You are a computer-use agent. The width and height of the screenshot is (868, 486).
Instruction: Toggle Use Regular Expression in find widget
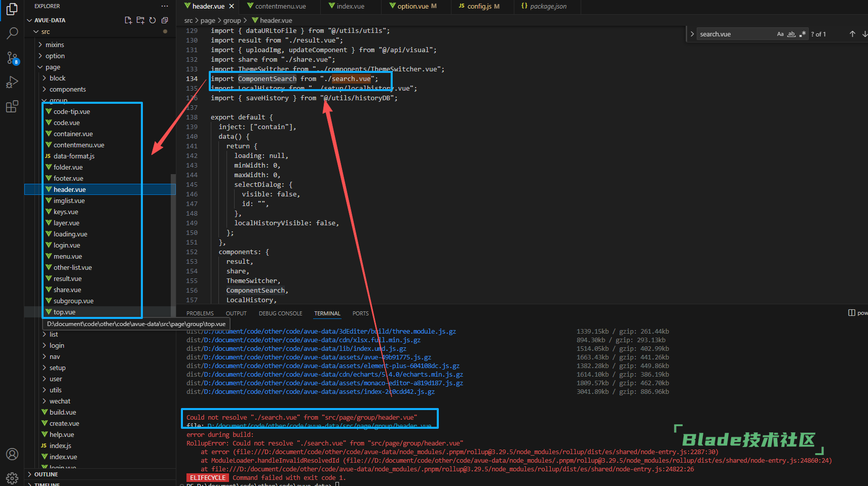(802, 34)
